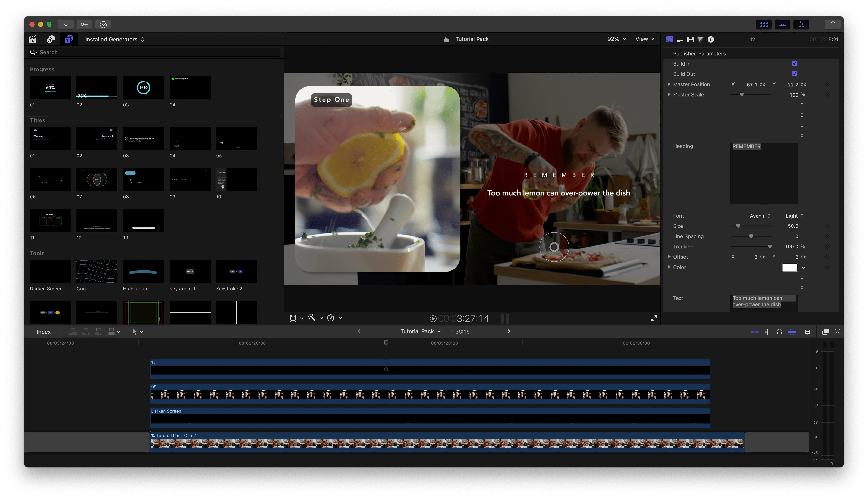This screenshot has width=868, height=499.
Task: Show the Transitions browser icon
Action: pos(837,332)
